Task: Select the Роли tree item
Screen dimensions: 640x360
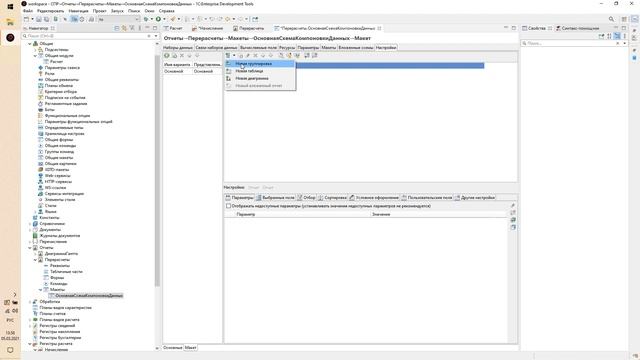Action: [x=49, y=74]
